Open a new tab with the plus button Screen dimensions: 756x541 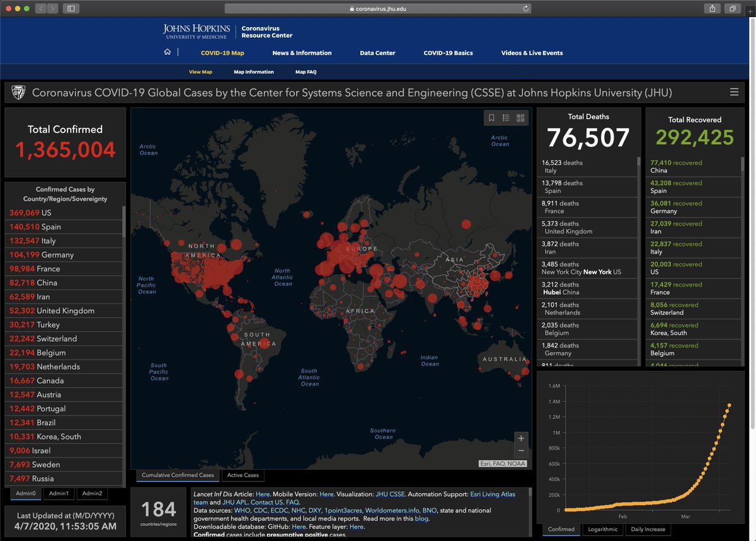coord(750,10)
